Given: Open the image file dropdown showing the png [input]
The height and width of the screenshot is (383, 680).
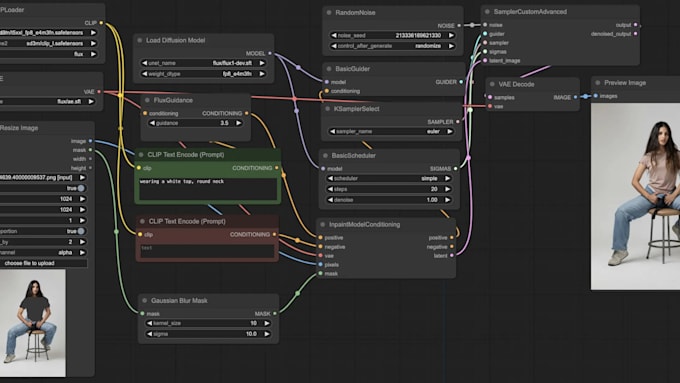Looking at the screenshot, I should coord(43,177).
